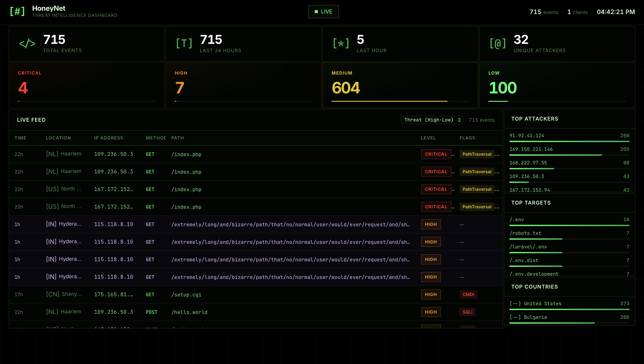The height and width of the screenshot is (364, 644).
Task: Click the HoneyNet [#] logo icon
Action: point(17,12)
